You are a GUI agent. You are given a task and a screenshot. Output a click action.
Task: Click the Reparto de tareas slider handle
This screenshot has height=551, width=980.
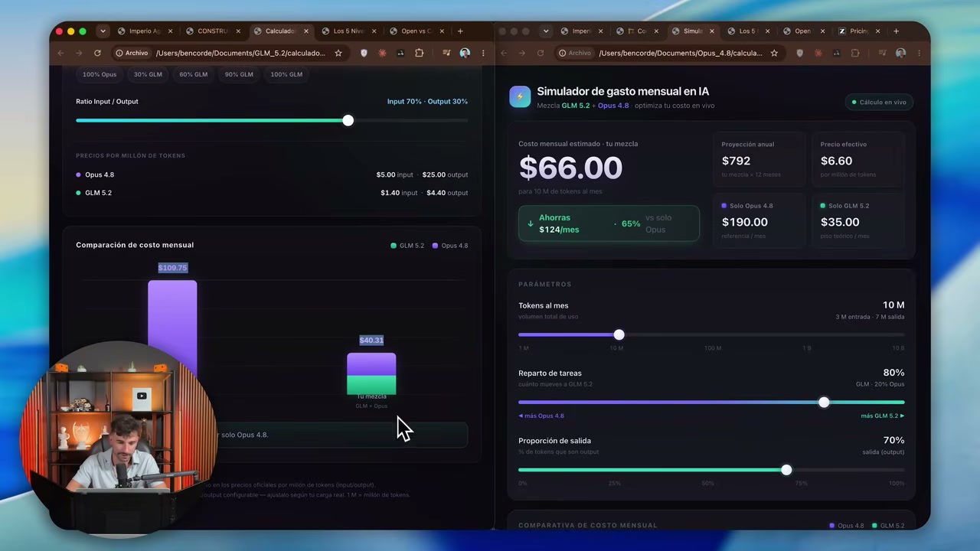(x=824, y=402)
